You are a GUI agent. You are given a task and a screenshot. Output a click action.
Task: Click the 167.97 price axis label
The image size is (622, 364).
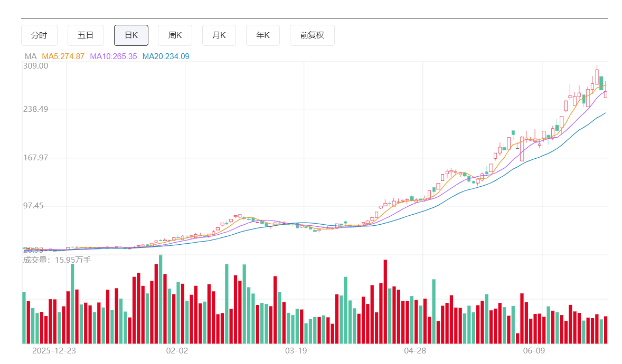35,157
